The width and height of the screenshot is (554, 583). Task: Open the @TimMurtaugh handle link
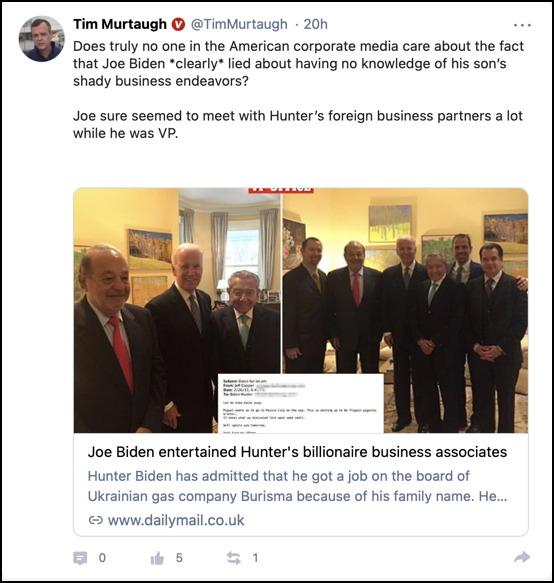tap(239, 25)
